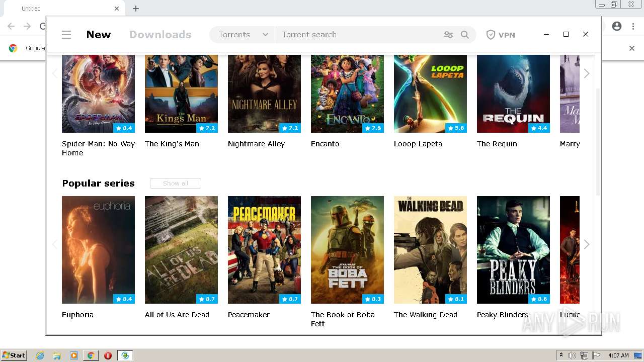Open Windows Explorer folder taskbar icon
This screenshot has width=644, height=362.
pos(57,355)
